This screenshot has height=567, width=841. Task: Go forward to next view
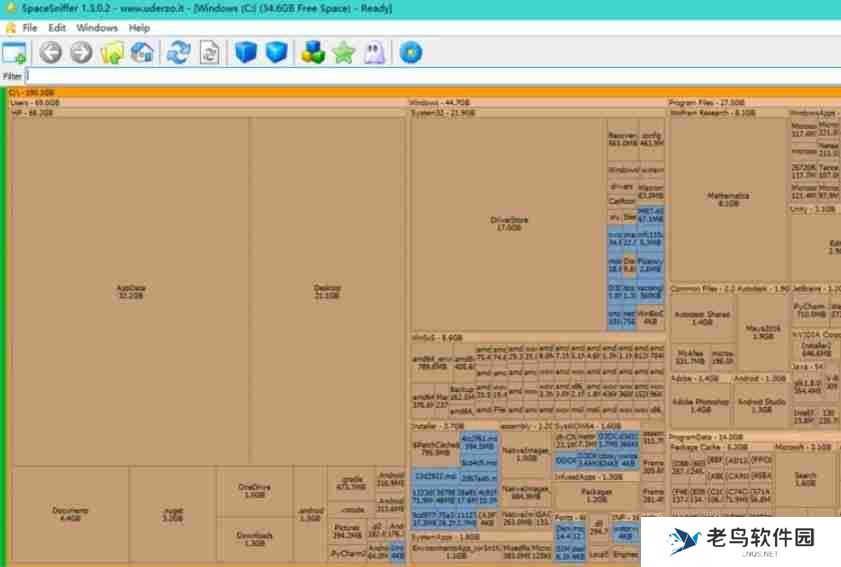pos(82,53)
